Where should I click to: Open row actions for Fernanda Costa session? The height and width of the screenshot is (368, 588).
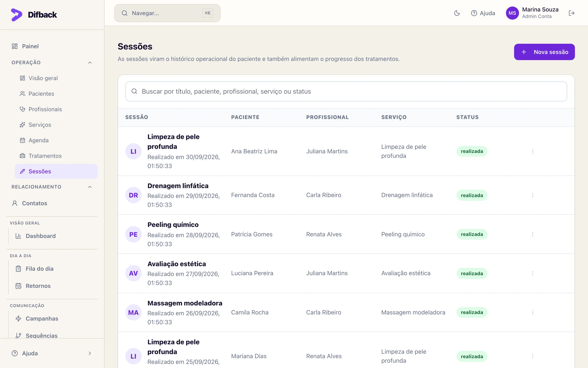click(533, 195)
